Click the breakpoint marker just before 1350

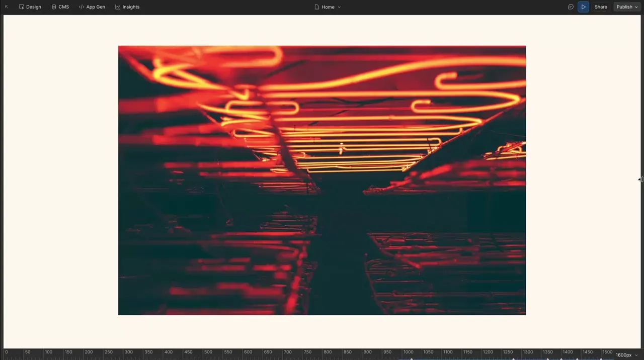[x=548, y=359]
